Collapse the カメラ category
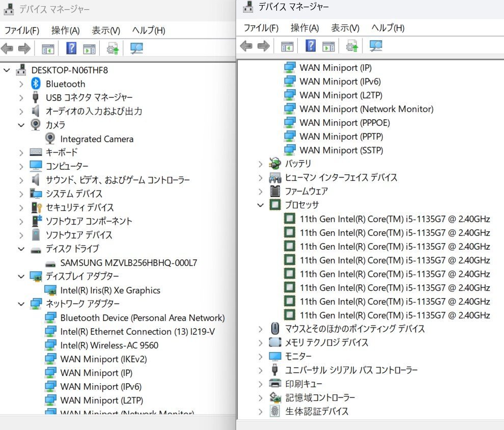This screenshot has height=430, width=504. pyautogui.click(x=21, y=125)
